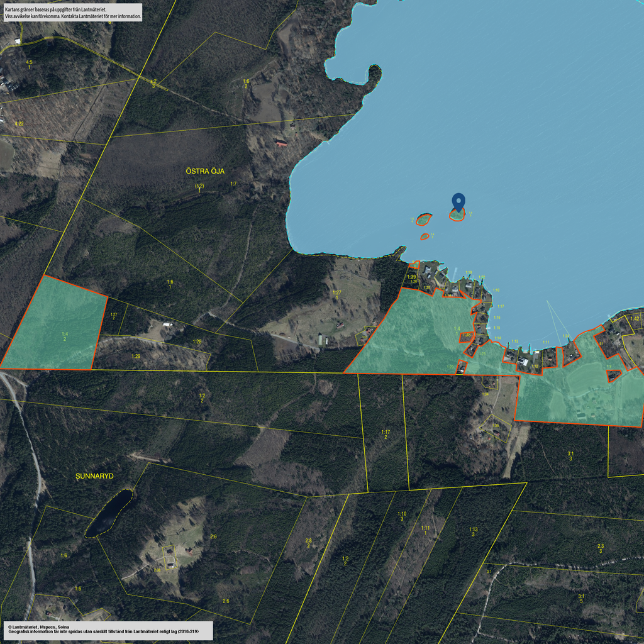Click parcel label 4:5 in the northwest
This screenshot has height=644, width=644.
29,63
